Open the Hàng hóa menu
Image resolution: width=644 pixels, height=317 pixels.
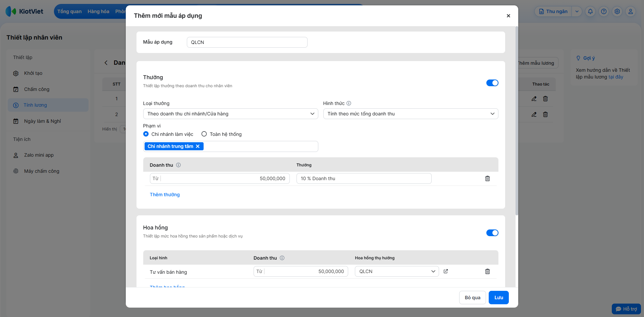tap(98, 11)
